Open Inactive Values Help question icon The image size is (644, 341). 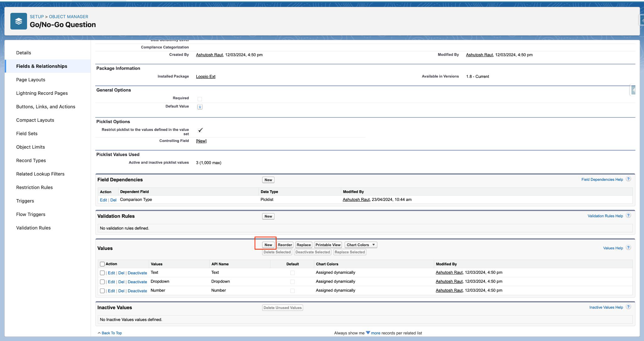coord(628,307)
